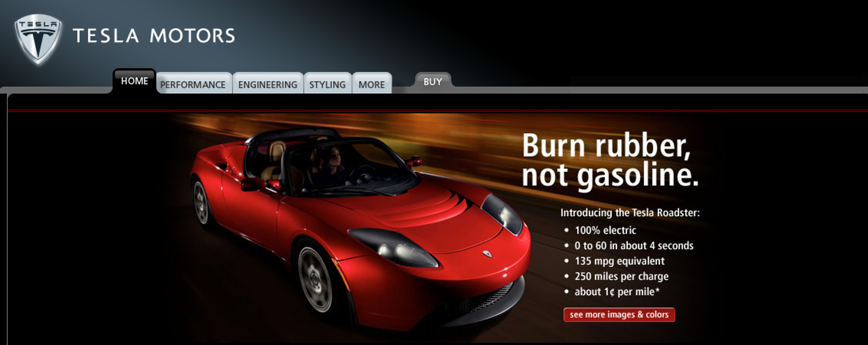Switch to the ENGINEERING tab

coord(268,84)
